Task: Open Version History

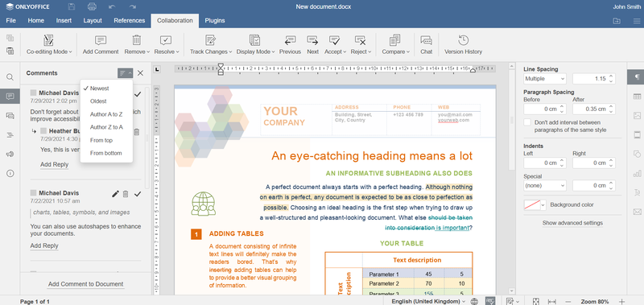Action: (x=464, y=45)
